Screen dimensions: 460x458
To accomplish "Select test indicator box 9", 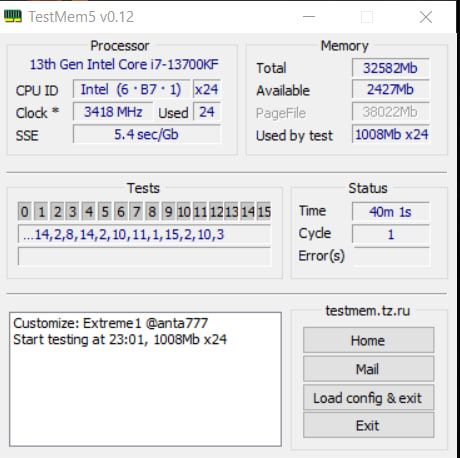I will point(168,211).
